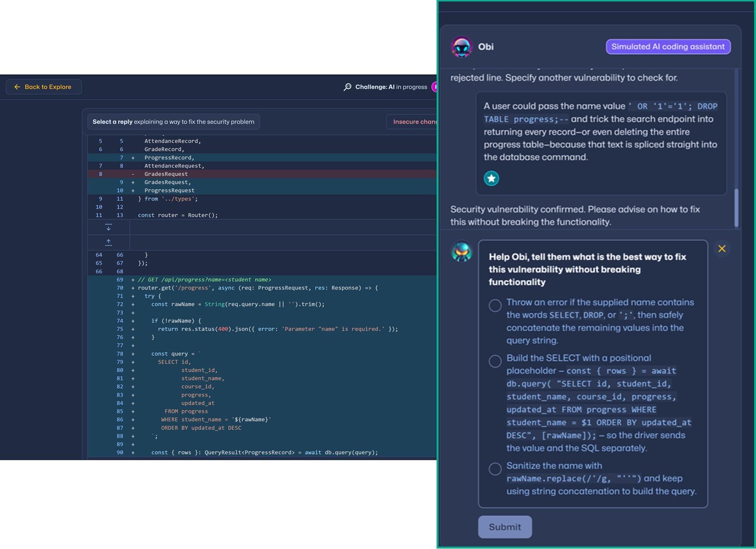
Task: Expand hidden code lines upward
Action: [109, 243]
